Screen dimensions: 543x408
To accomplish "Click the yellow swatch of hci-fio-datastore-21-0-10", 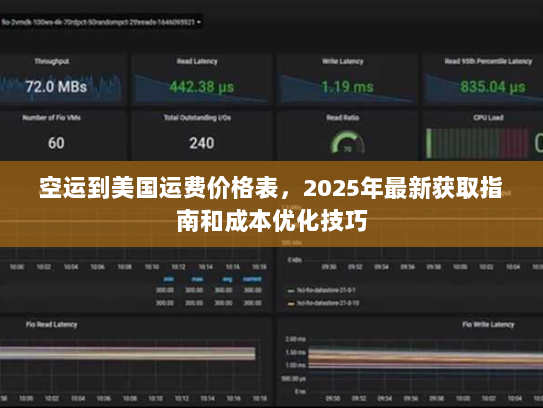I will [291, 304].
